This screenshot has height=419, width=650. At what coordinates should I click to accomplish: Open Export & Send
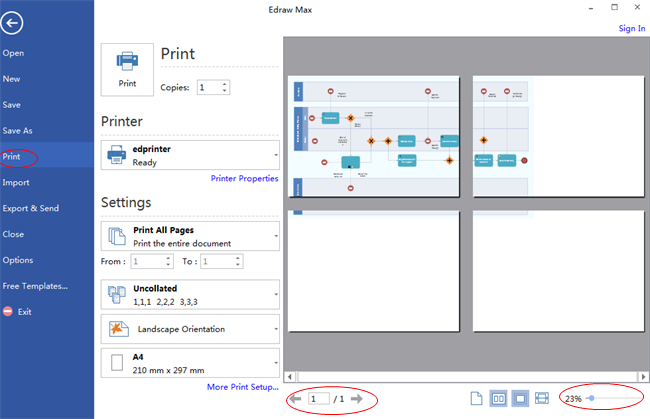[x=31, y=208]
